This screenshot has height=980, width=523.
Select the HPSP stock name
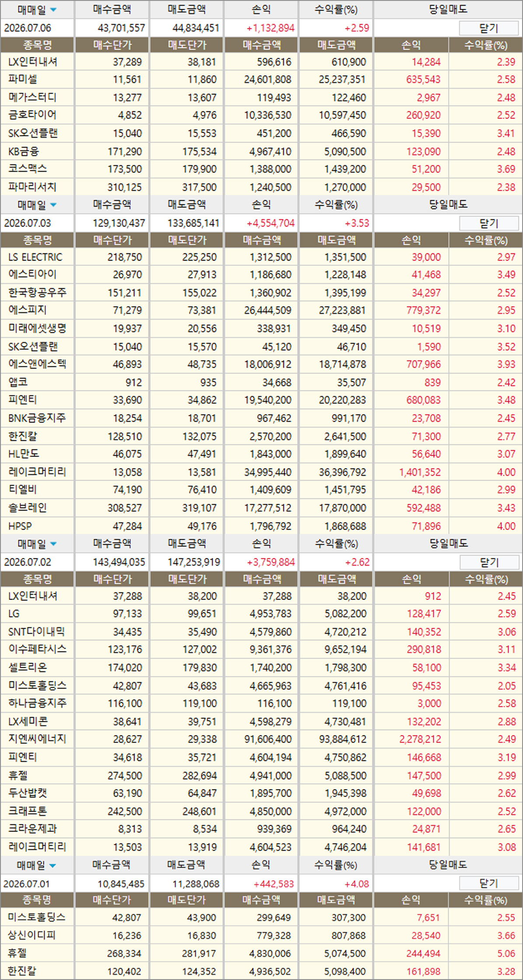click(20, 526)
